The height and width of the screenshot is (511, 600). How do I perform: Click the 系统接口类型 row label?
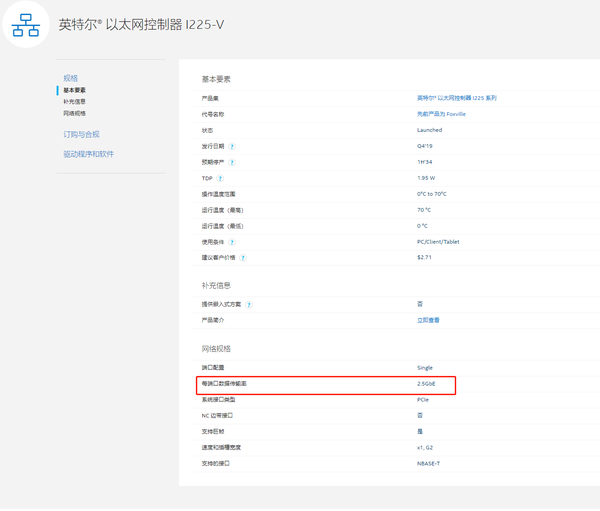tap(218, 400)
